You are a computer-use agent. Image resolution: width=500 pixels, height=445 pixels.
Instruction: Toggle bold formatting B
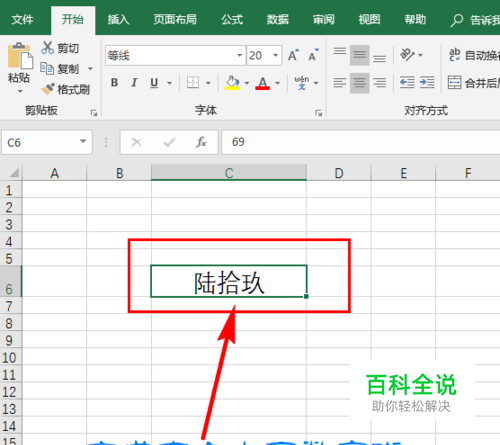pyautogui.click(x=114, y=82)
